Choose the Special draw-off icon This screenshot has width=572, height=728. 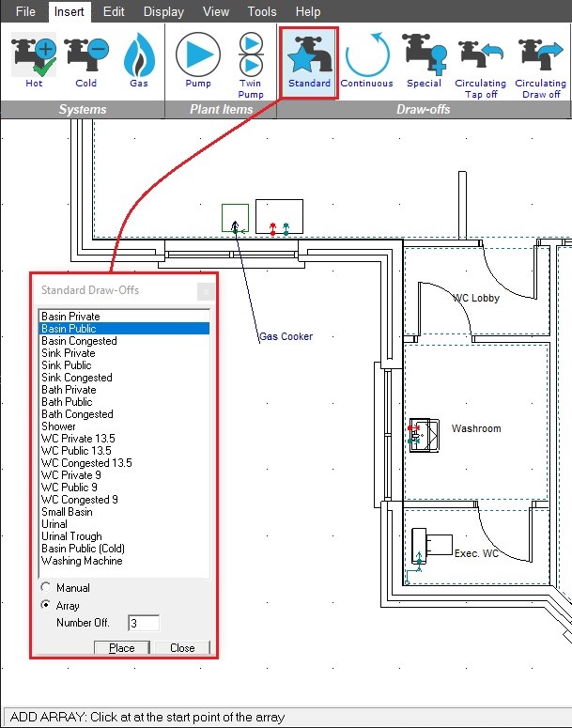[424, 60]
